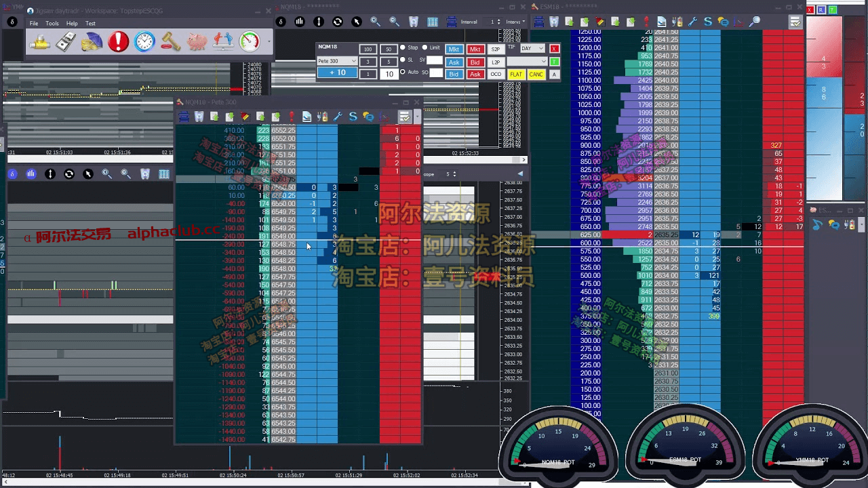Open the TIF DAY dropdown

[532, 49]
